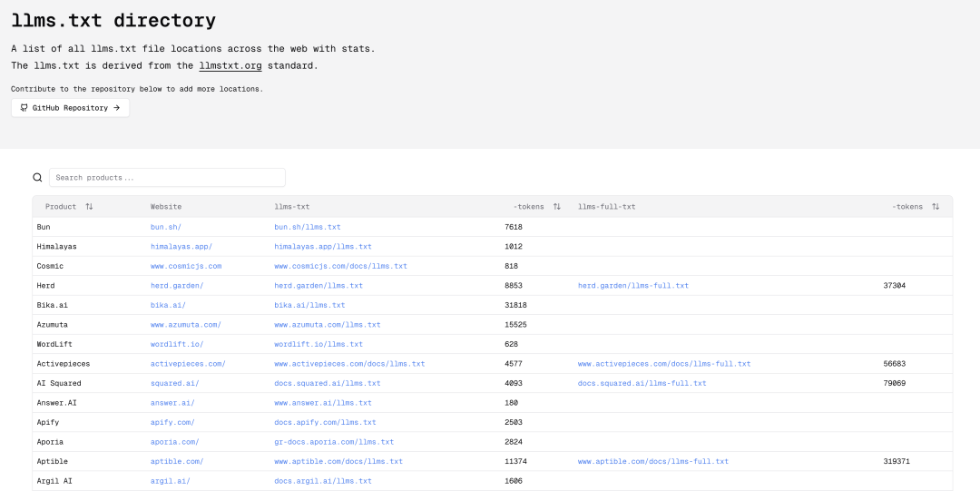The width and height of the screenshot is (980, 491).
Task: Open the llmstxt.org link
Action: pos(230,65)
